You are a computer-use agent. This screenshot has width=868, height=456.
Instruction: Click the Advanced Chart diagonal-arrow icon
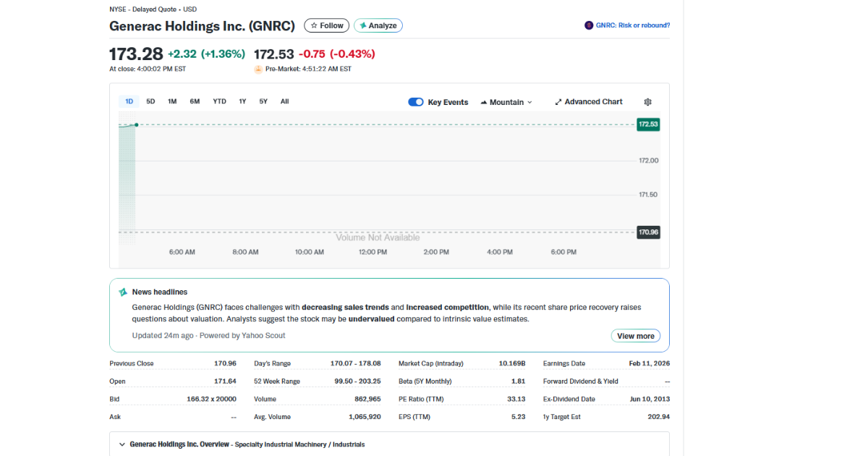coord(557,101)
